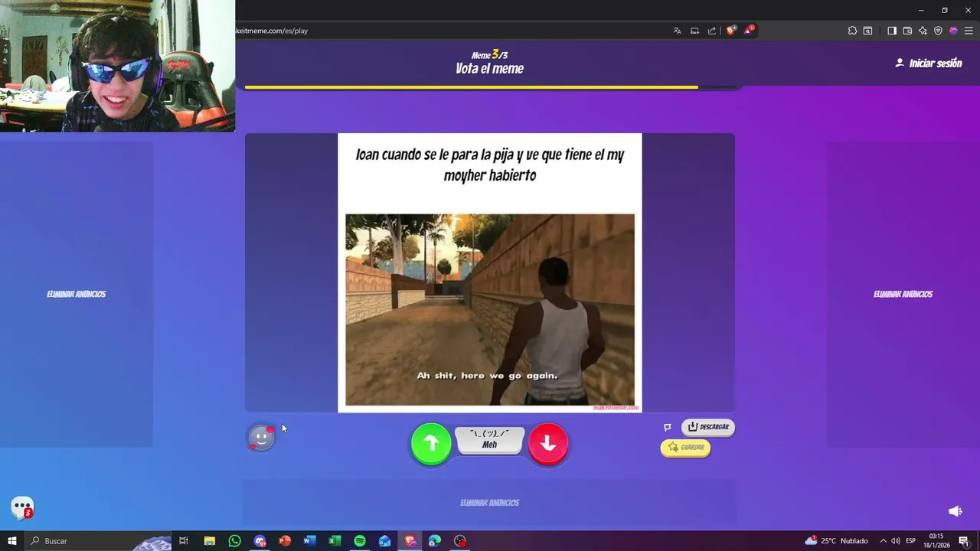Click the Buscar taskbar search box
The width and height of the screenshot is (980, 551).
(98, 541)
